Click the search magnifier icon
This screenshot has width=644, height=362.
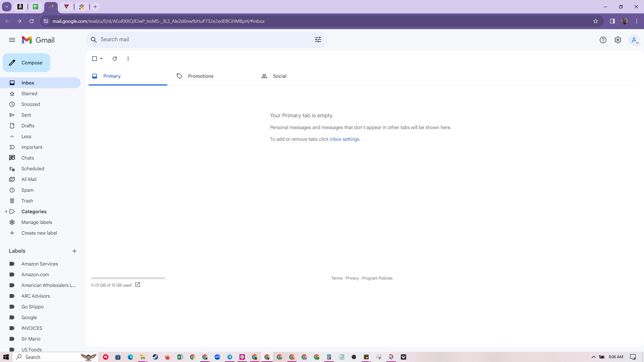(94, 40)
